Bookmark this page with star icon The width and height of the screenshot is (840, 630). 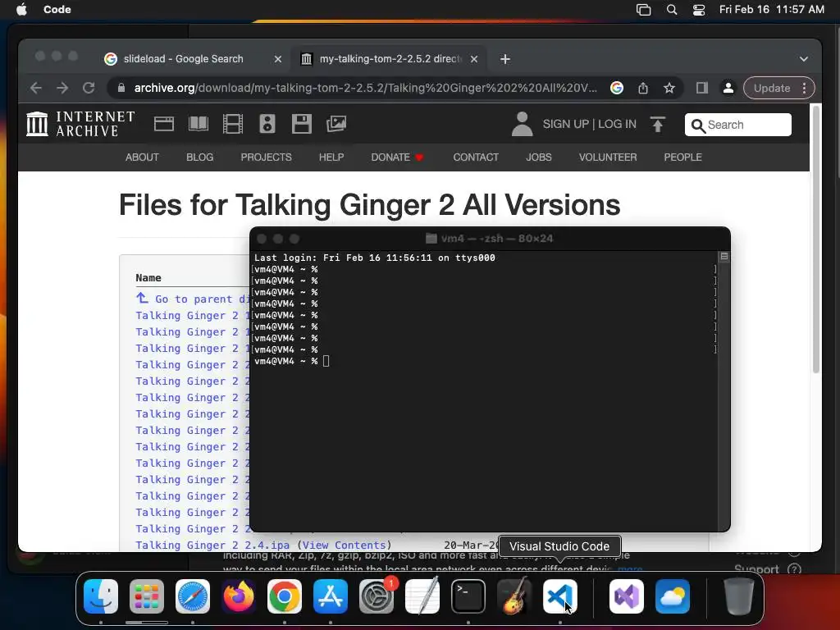[x=669, y=88]
